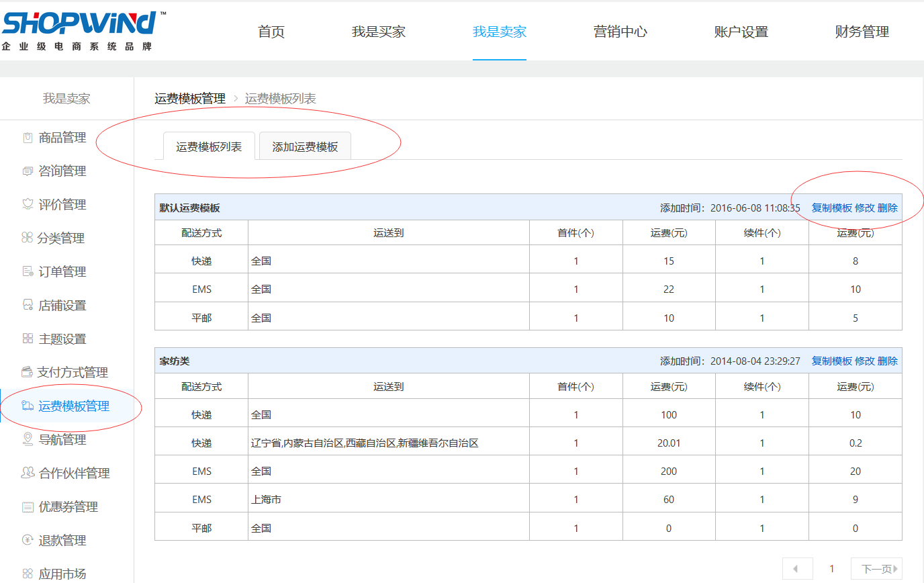Viewport: 924px width, 583px height.
Task: Click 修改 for 家纺类 template
Action: click(865, 361)
